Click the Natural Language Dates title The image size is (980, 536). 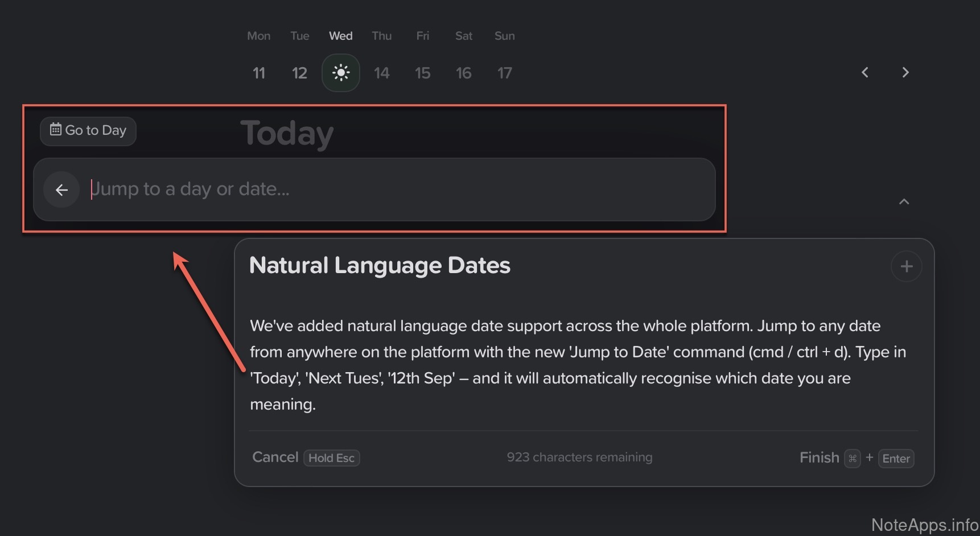tap(380, 266)
